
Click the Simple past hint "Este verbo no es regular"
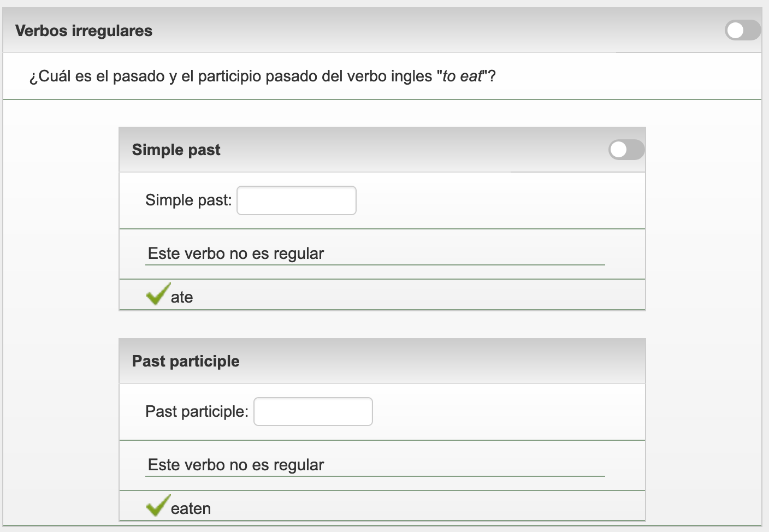[236, 253]
